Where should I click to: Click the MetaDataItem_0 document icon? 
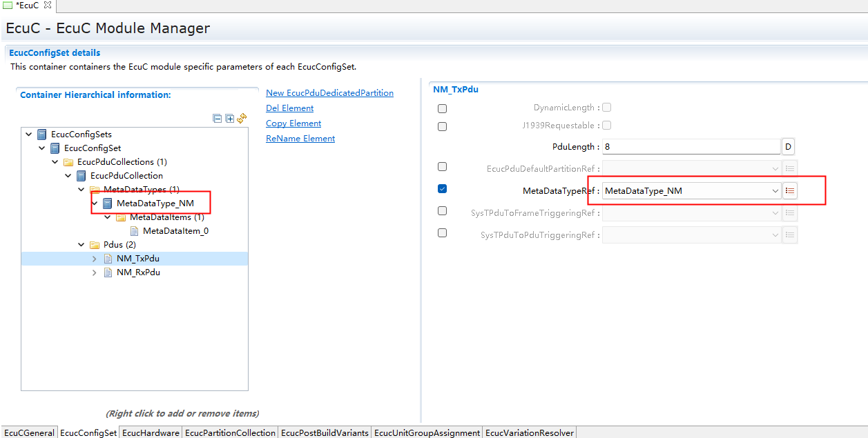(x=134, y=231)
